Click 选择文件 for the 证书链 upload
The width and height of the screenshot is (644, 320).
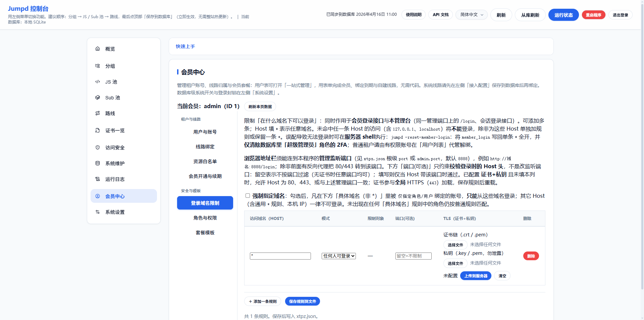click(x=455, y=245)
